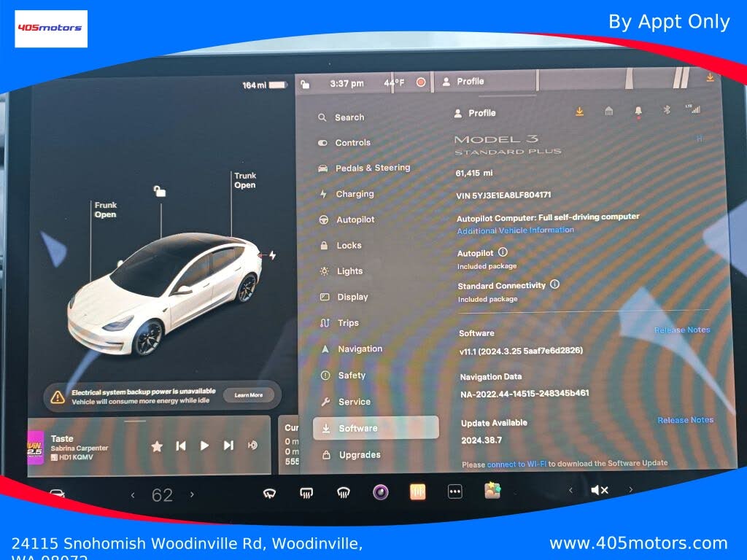747x560 pixels.
Task: Skip to previous track
Action: (x=181, y=446)
